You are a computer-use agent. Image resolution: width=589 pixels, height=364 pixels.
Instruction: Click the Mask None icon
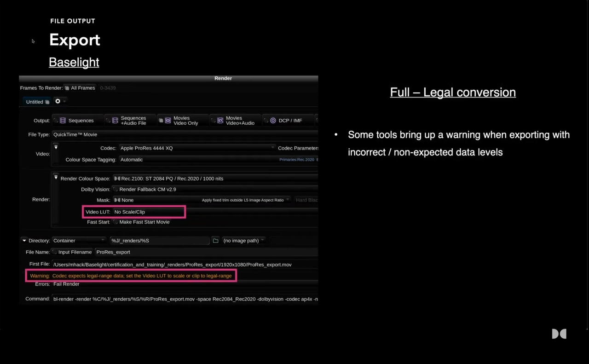(x=117, y=200)
